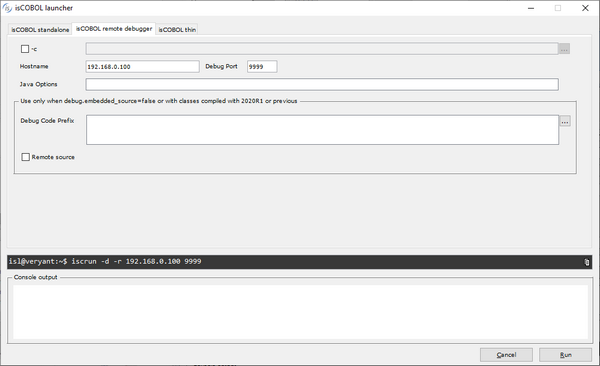Enable the -c checkbox
The height and width of the screenshot is (366, 600).
[25, 49]
